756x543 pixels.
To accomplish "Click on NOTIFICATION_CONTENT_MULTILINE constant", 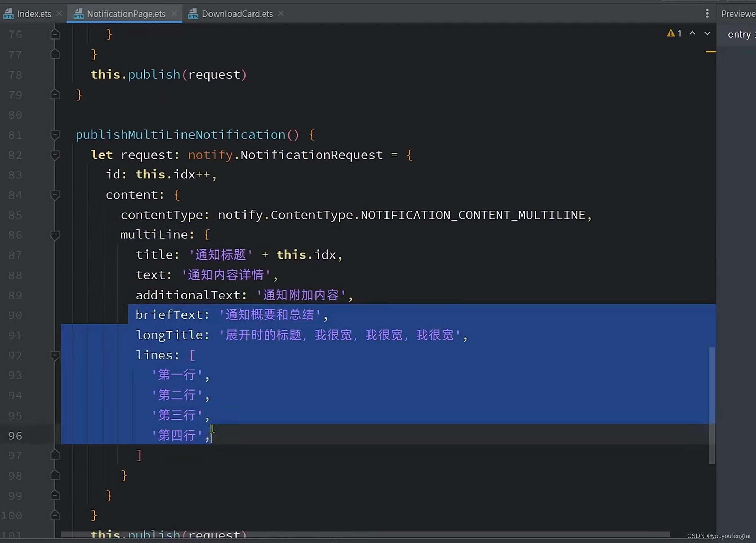I will [x=473, y=215].
